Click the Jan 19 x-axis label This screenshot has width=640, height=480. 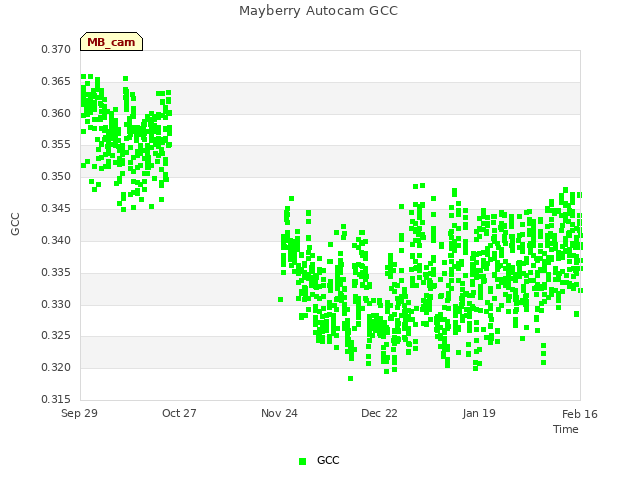click(x=479, y=413)
